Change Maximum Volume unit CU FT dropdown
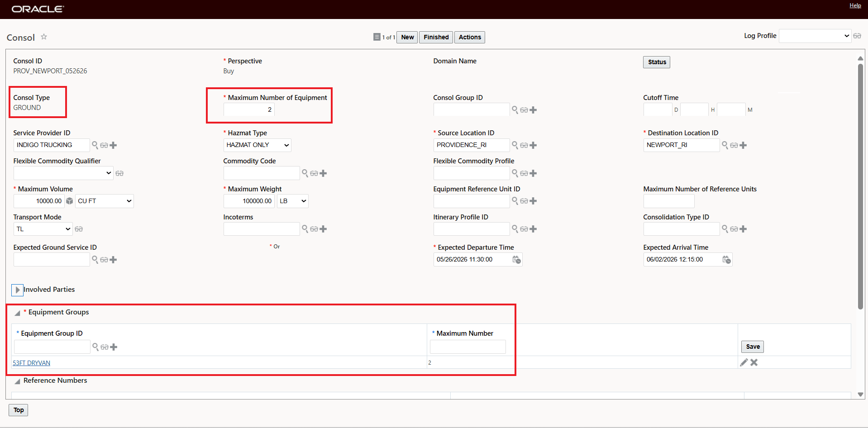 [x=105, y=201]
